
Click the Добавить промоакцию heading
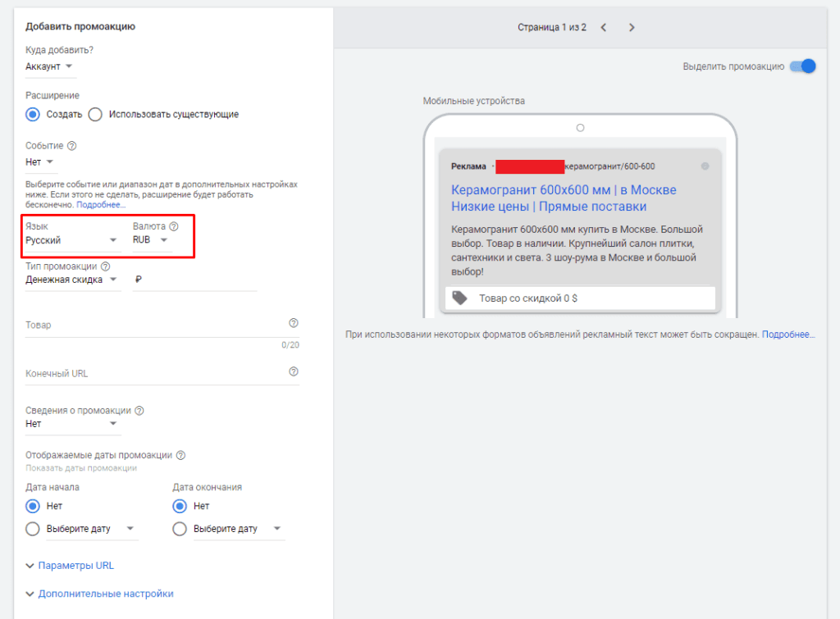tap(80, 26)
